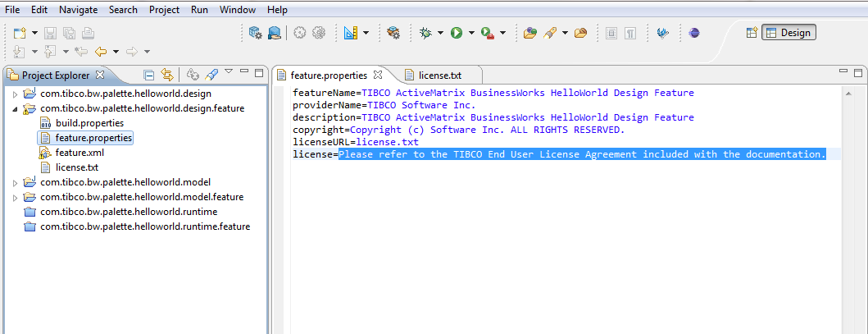The width and height of the screenshot is (868, 334).
Task: Click the green Run button icon
Action: (457, 33)
